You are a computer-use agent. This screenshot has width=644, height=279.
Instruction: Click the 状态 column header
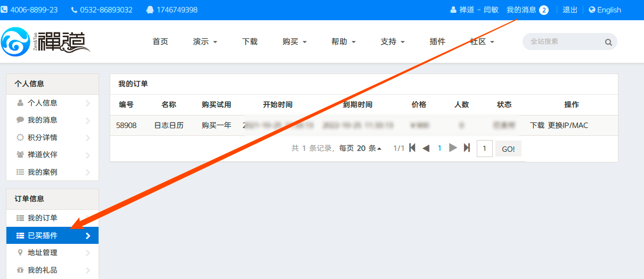(504, 105)
